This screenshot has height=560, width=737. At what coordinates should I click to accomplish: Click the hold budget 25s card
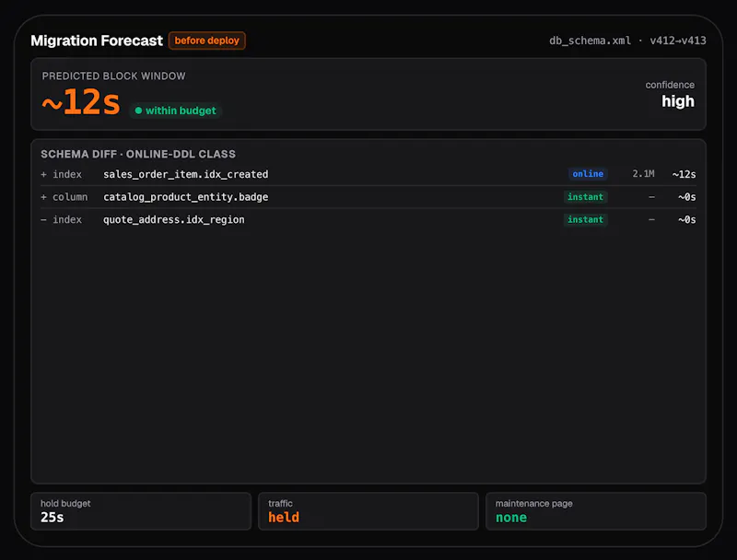[x=141, y=511]
